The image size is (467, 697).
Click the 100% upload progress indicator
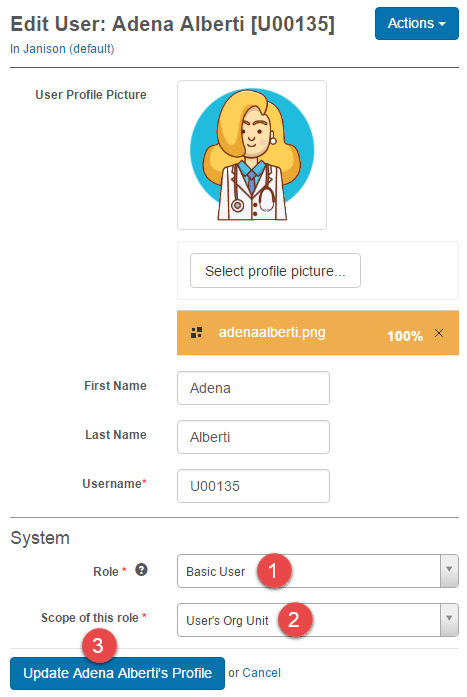pos(404,336)
